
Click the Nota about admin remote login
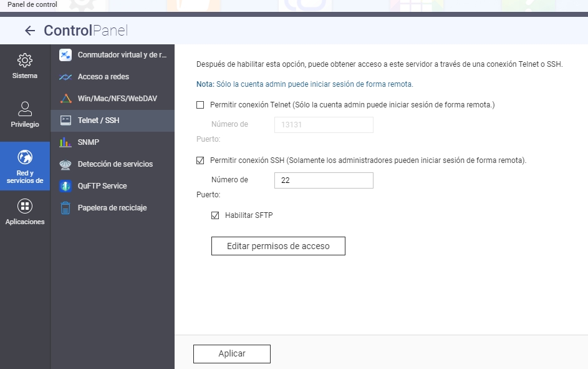[304, 84]
